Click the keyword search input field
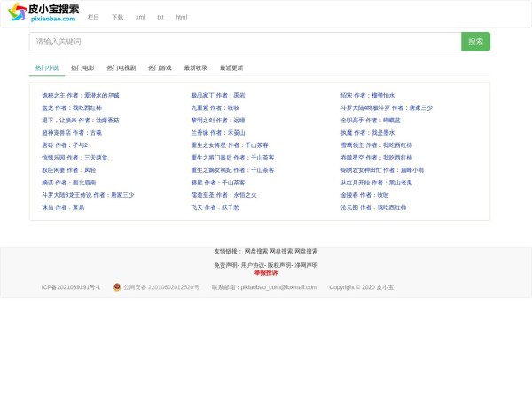 point(245,42)
